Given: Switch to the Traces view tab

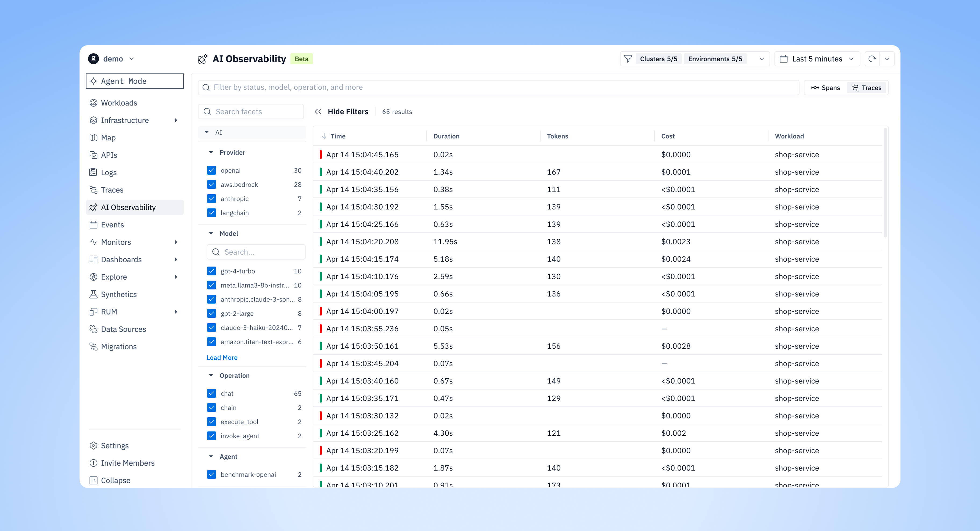Looking at the screenshot, I should 866,88.
